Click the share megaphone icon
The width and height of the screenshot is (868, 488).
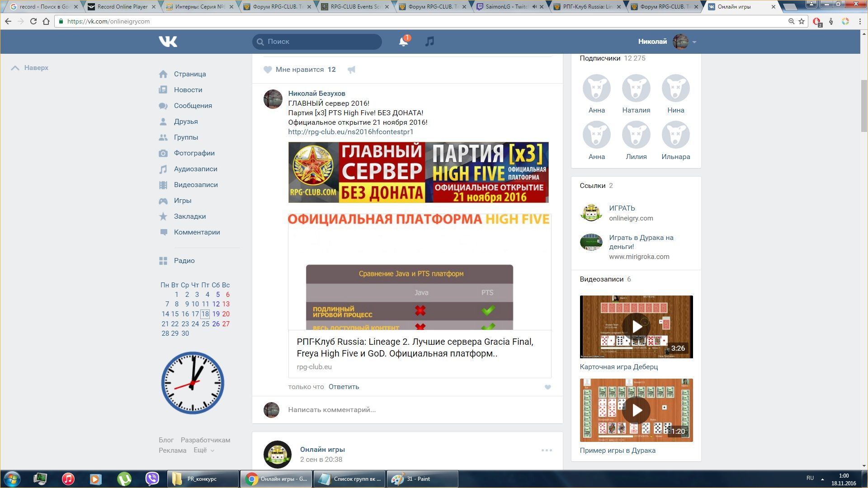click(351, 70)
